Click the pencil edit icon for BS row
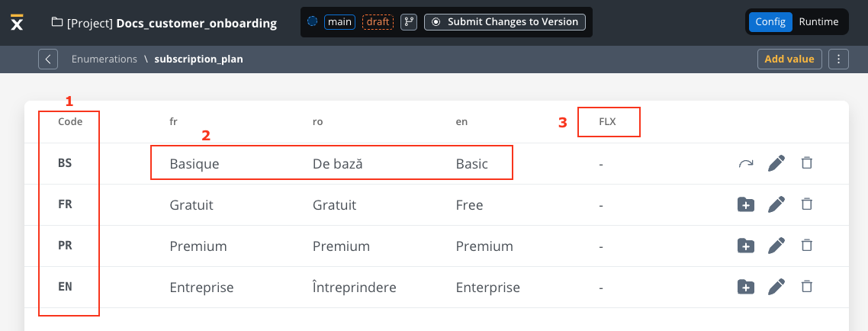The width and height of the screenshot is (868, 331). click(x=776, y=163)
